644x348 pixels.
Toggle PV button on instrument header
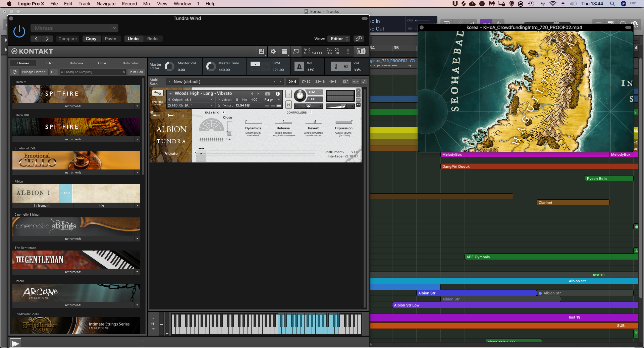tap(358, 105)
